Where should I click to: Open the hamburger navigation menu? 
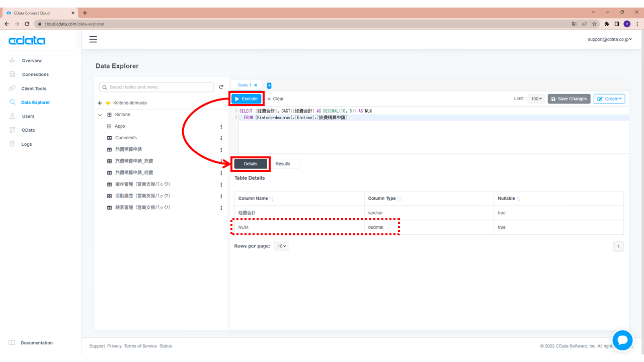[x=93, y=39]
